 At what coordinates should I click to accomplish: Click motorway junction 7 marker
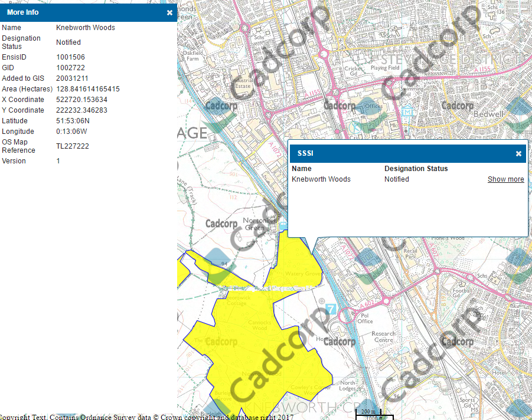point(331,310)
